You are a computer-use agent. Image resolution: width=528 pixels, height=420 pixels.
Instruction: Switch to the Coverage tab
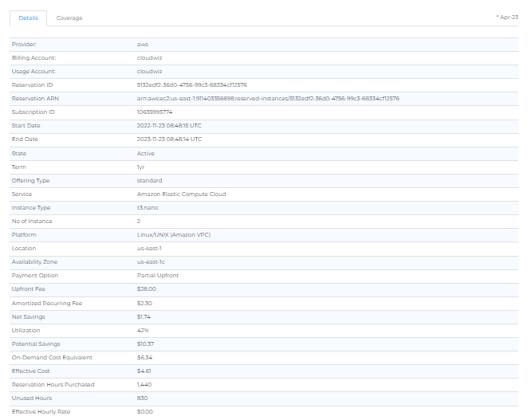69,18
